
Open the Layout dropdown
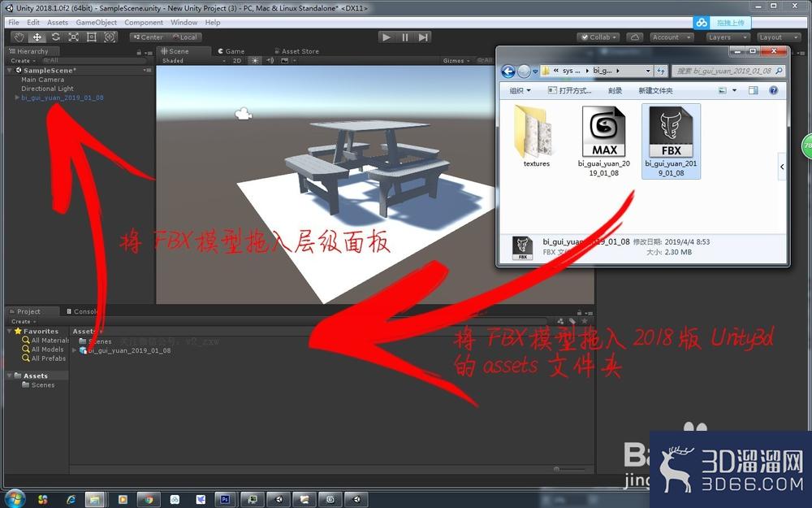coord(779,37)
